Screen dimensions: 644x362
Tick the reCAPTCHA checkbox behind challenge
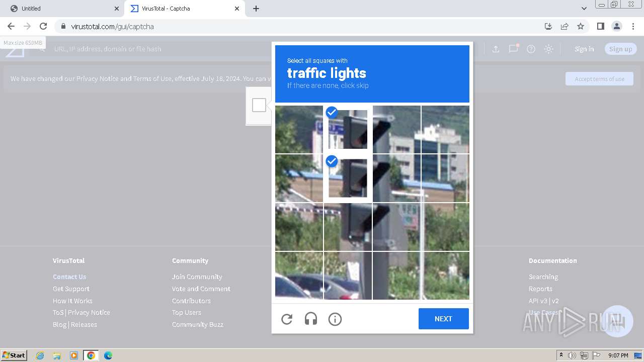pos(259,105)
